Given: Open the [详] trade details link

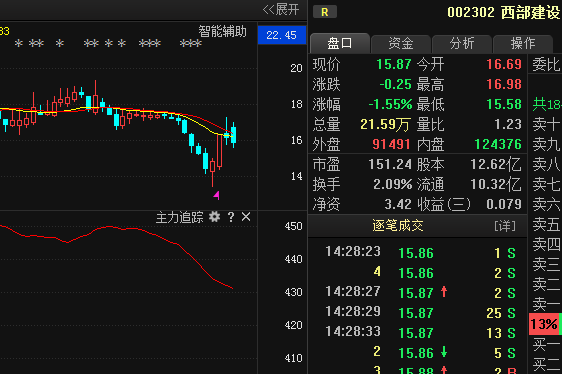Looking at the screenshot, I should pyautogui.click(x=505, y=226).
